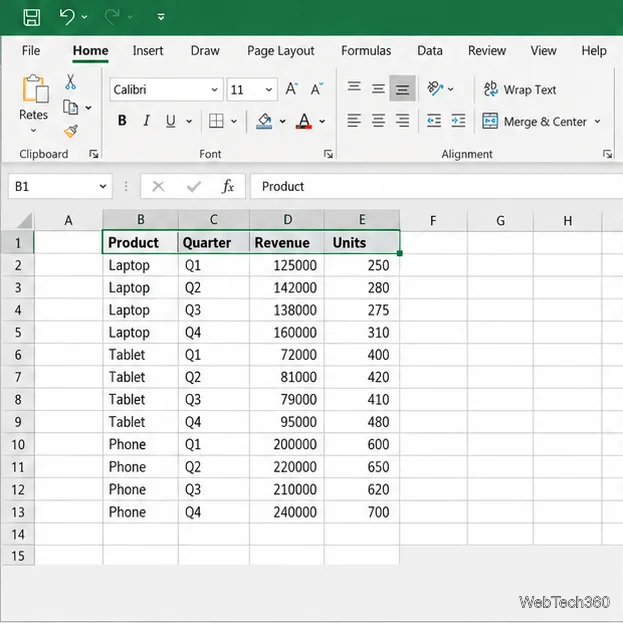Open the Copy options dropdown arrow
Image resolution: width=623 pixels, height=623 pixels.
88,108
